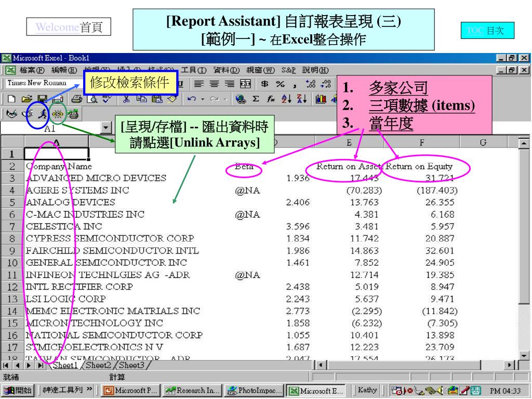532x399 pixels.
Task: Paste using the clipboard icon
Action: (157, 99)
